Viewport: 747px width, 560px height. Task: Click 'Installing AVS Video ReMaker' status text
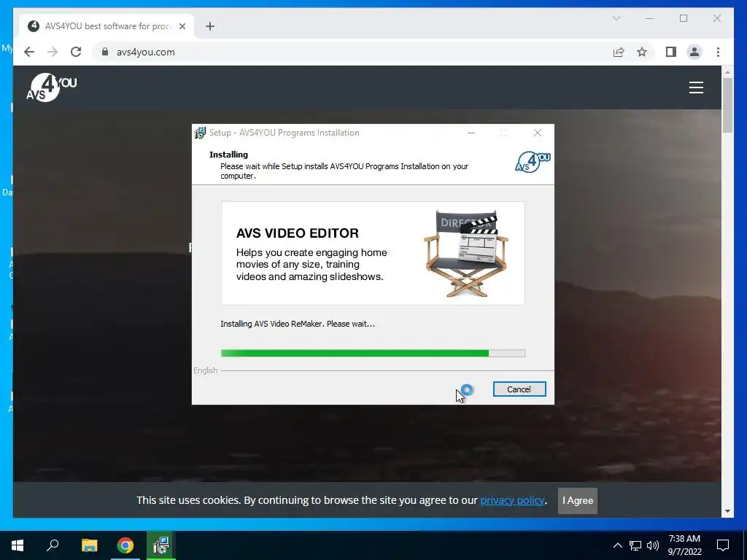(298, 324)
